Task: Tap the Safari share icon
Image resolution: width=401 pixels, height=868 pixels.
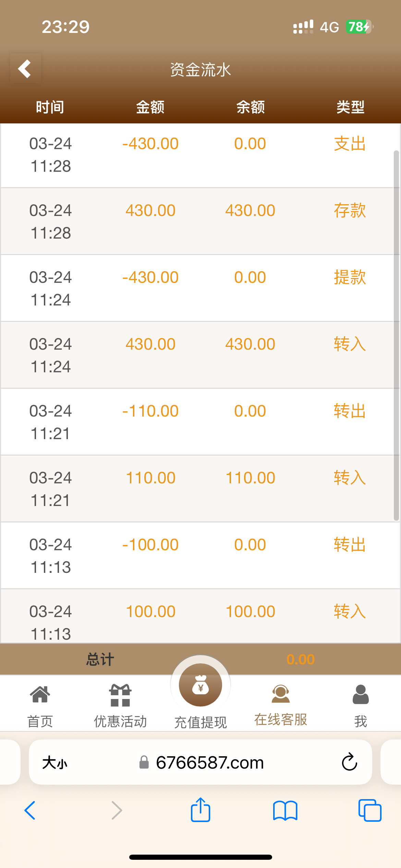Action: [x=200, y=810]
